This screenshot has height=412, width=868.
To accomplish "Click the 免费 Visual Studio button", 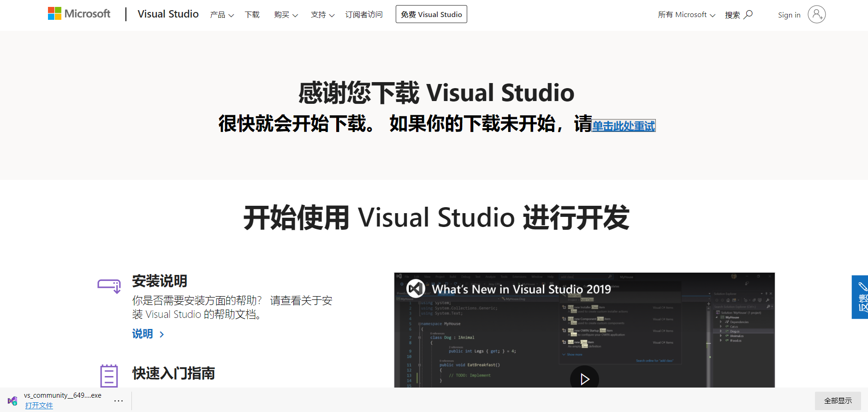I will coord(431,14).
